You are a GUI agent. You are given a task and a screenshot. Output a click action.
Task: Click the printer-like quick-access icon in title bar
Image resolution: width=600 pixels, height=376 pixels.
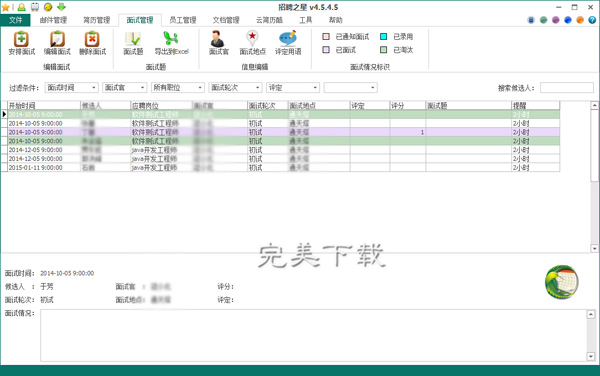tap(35, 7)
